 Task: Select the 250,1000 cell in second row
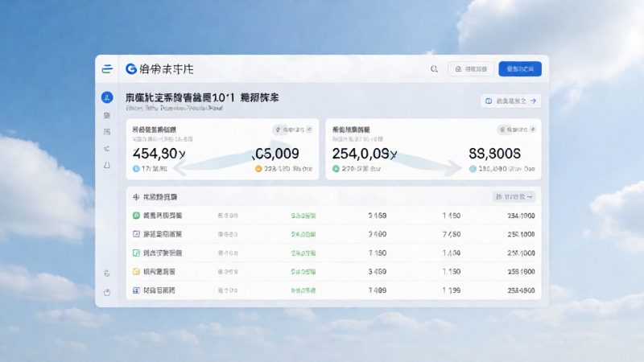521,234
